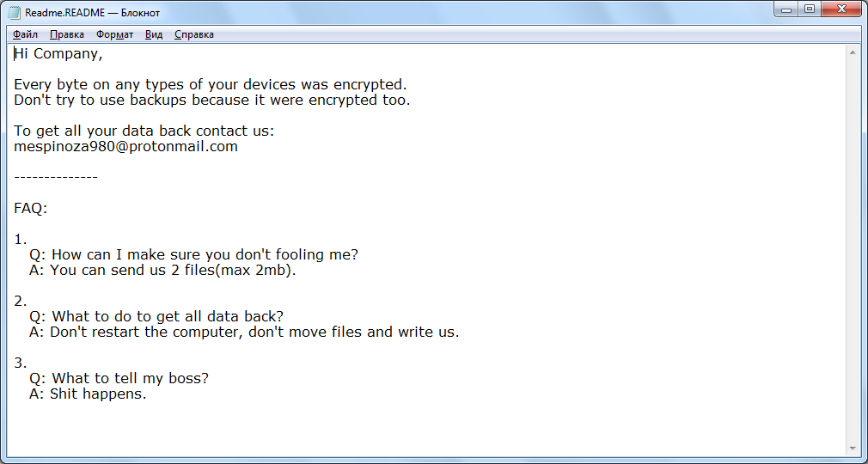Maximize the Notepad window

point(810,9)
